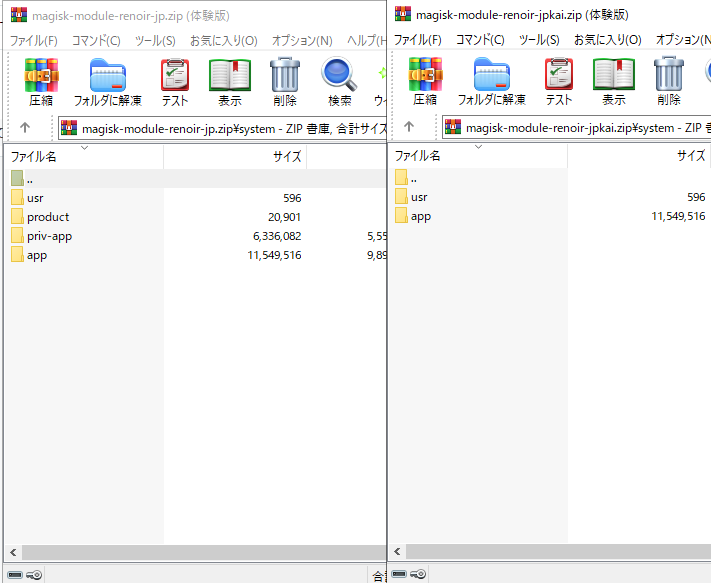Open オプション(N) menu in renoir-jp window
Image resolution: width=711 pixels, height=583 pixels.
(x=302, y=41)
